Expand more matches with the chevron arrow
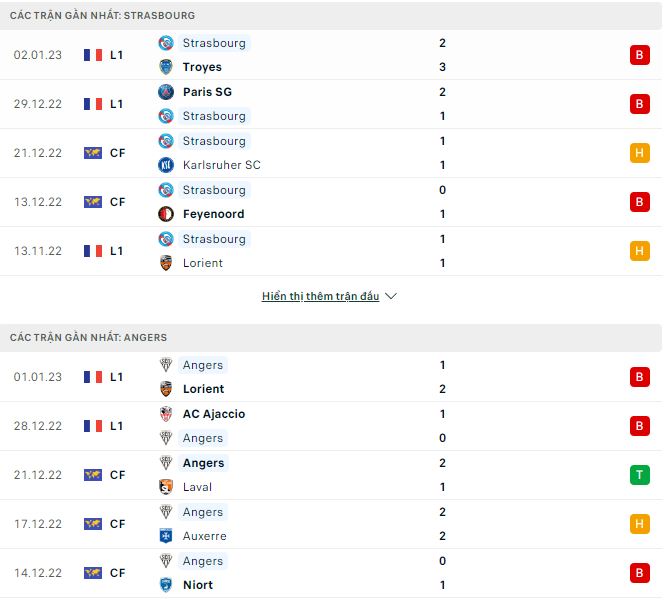This screenshot has height=600, width=670. pos(391,297)
